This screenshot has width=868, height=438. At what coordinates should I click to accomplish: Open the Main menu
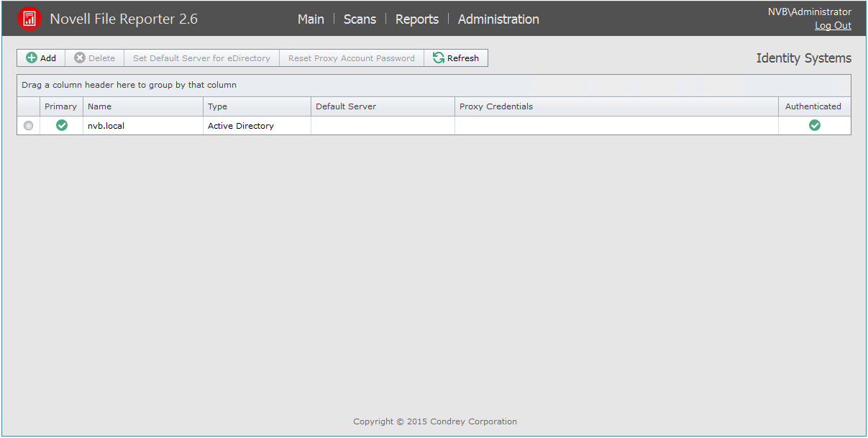[311, 19]
